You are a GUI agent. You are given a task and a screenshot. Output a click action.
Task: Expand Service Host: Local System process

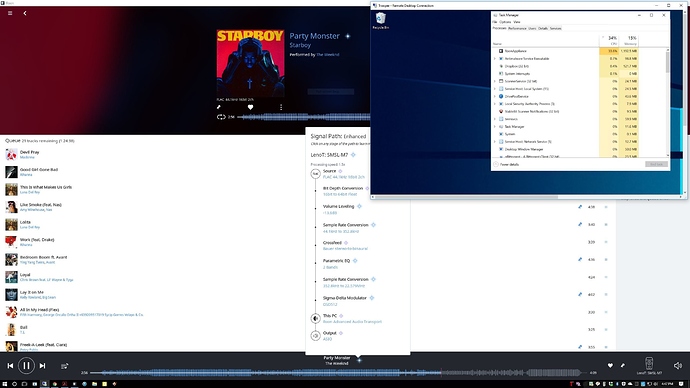click(x=495, y=89)
